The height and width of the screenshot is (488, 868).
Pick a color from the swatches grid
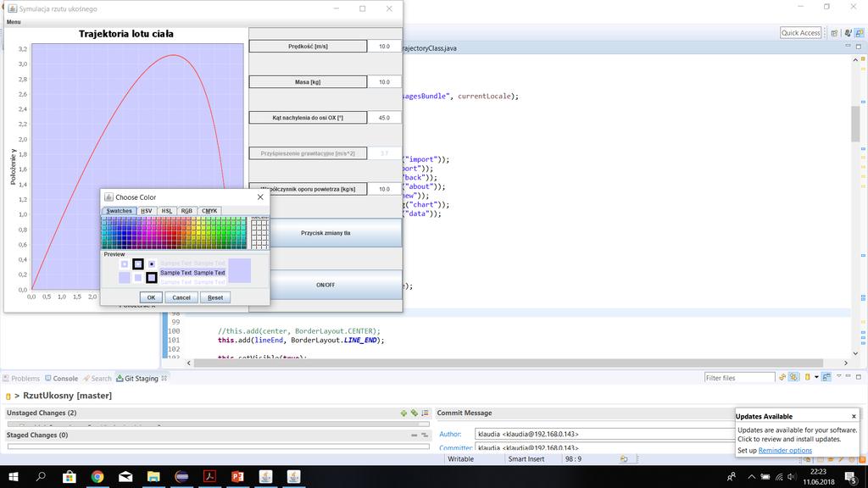[x=174, y=233]
